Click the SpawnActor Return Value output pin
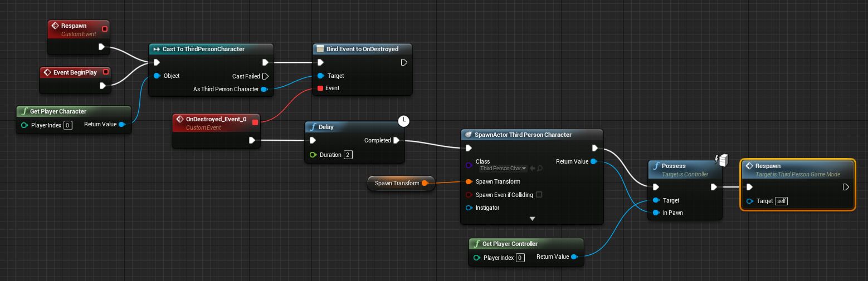The image size is (868, 281). (594, 161)
